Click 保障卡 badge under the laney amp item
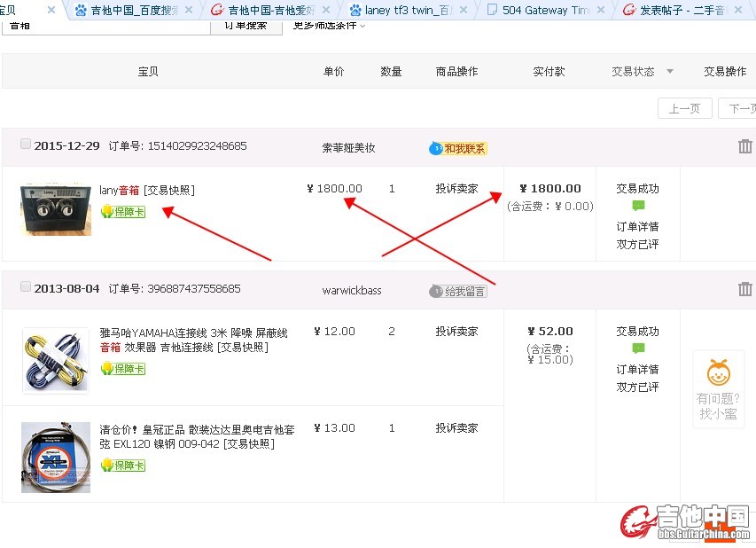 click(x=123, y=211)
